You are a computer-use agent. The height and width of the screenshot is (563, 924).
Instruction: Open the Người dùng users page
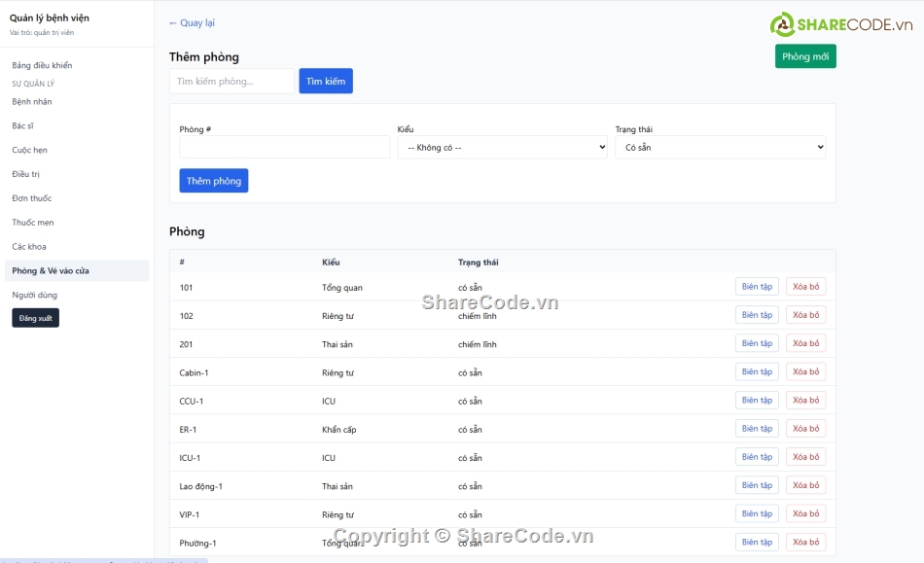click(33, 296)
